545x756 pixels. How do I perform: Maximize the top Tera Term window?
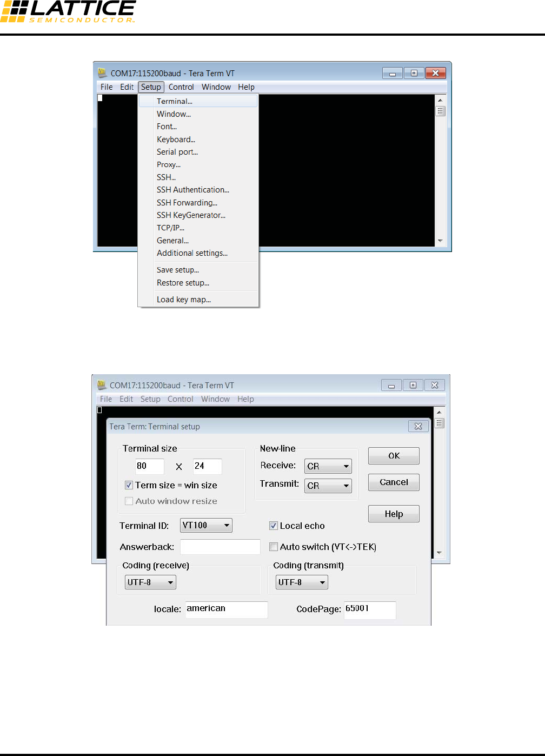pos(414,73)
